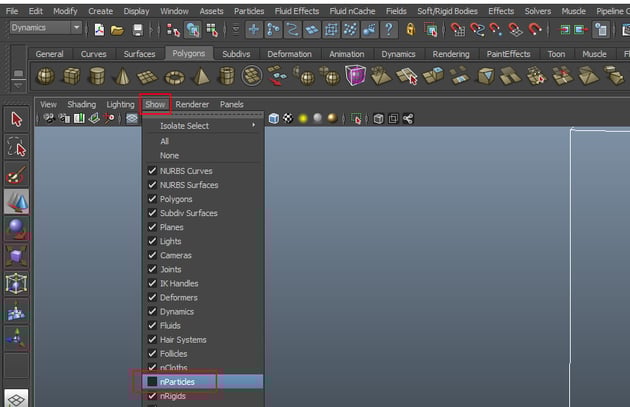Toggle use all lights yellow bulb icon
The height and width of the screenshot is (407, 630).
(303, 119)
